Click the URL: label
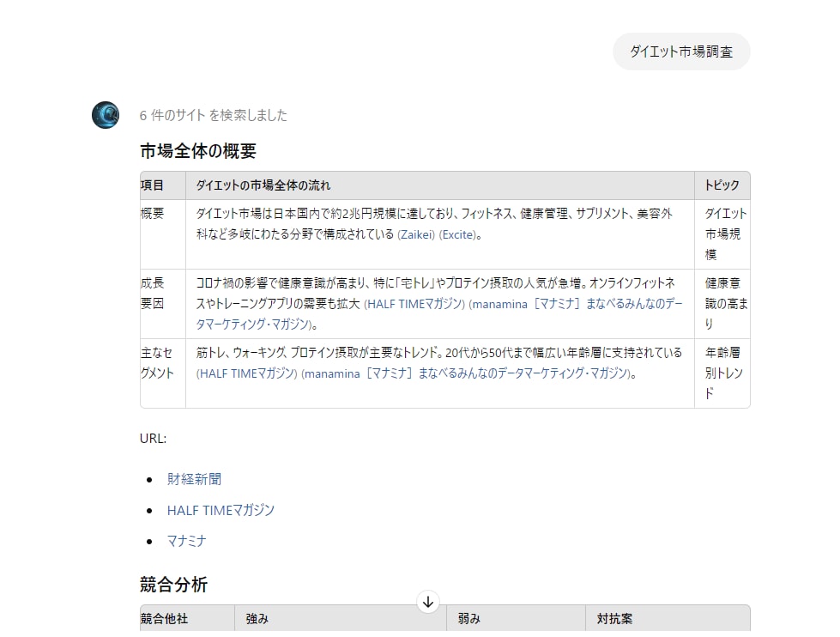 (154, 439)
